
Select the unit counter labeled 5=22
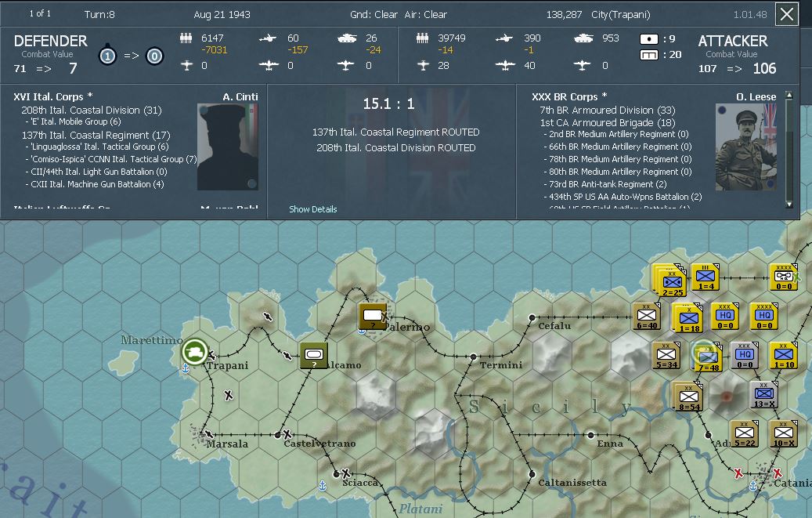[744, 434]
